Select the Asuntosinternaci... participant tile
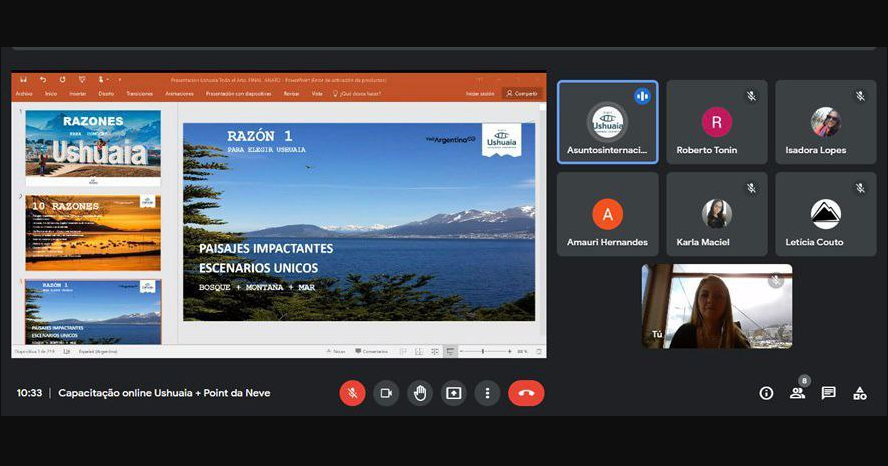 pos(608,122)
